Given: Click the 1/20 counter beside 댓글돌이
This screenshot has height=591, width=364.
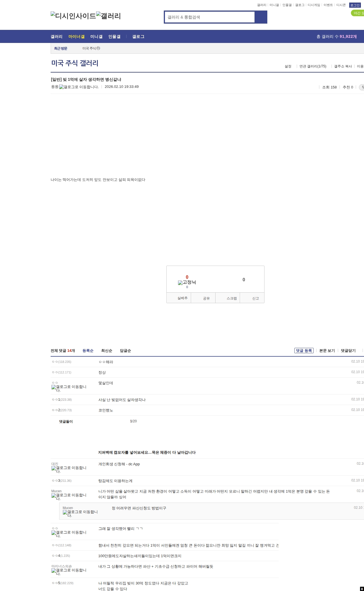Looking at the screenshot, I should [x=133, y=421].
